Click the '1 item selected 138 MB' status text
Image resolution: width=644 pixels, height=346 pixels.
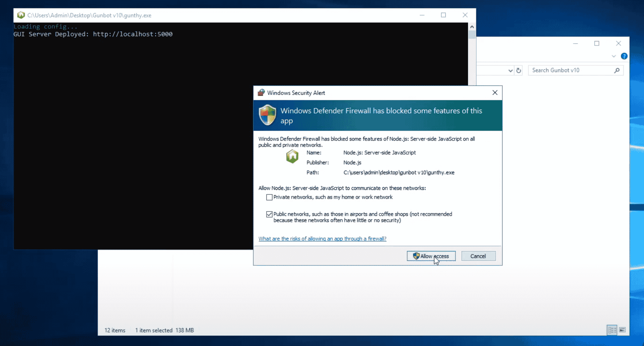click(x=165, y=330)
